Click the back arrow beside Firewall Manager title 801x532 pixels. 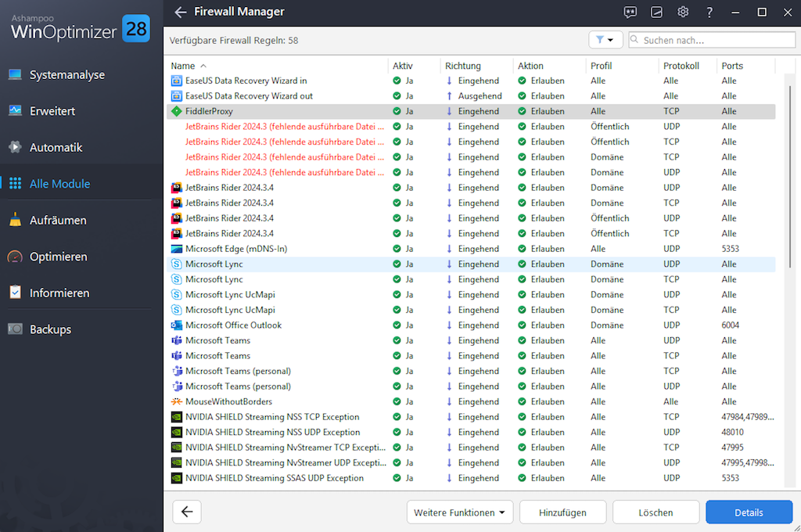[181, 12]
